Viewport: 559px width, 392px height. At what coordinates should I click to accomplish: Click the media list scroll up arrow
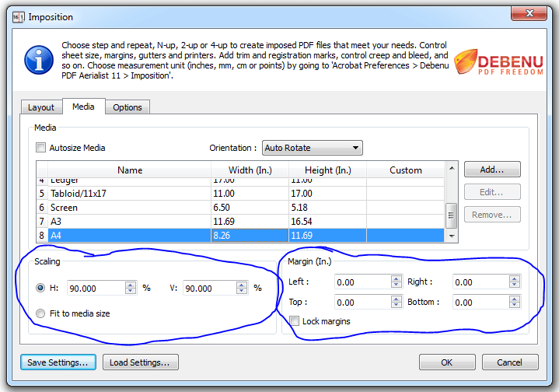pos(452,168)
